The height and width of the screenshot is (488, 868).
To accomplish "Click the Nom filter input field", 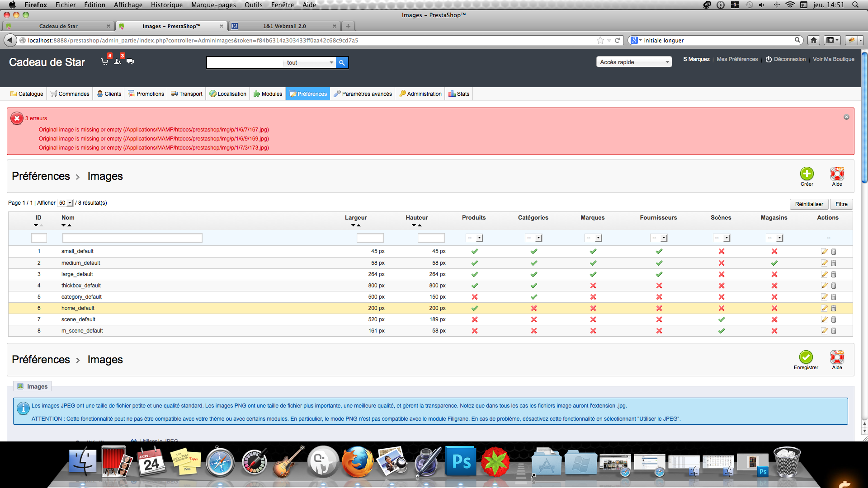I will (x=132, y=238).
